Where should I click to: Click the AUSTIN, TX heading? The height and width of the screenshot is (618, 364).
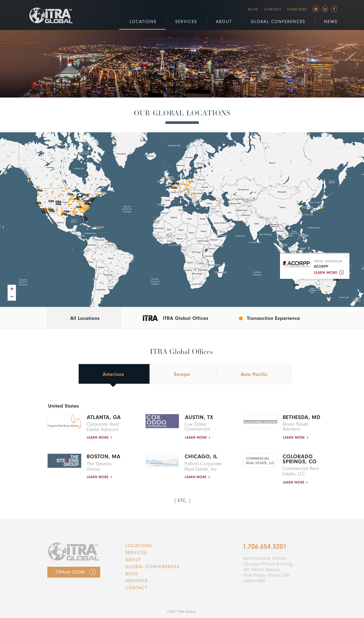click(199, 417)
